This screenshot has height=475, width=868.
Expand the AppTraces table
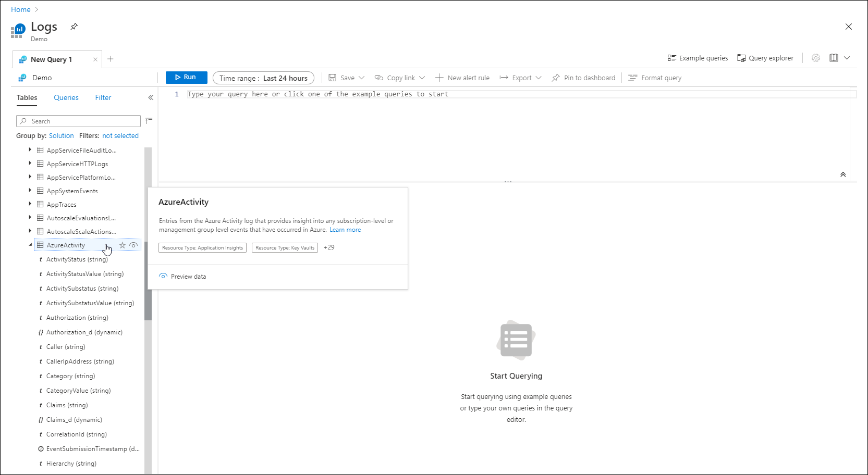pyautogui.click(x=30, y=204)
